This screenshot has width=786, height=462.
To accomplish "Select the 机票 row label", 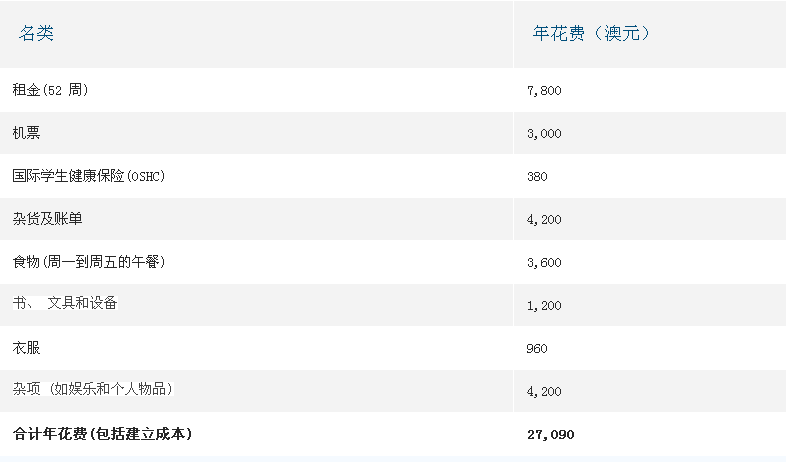I will pos(26,133).
